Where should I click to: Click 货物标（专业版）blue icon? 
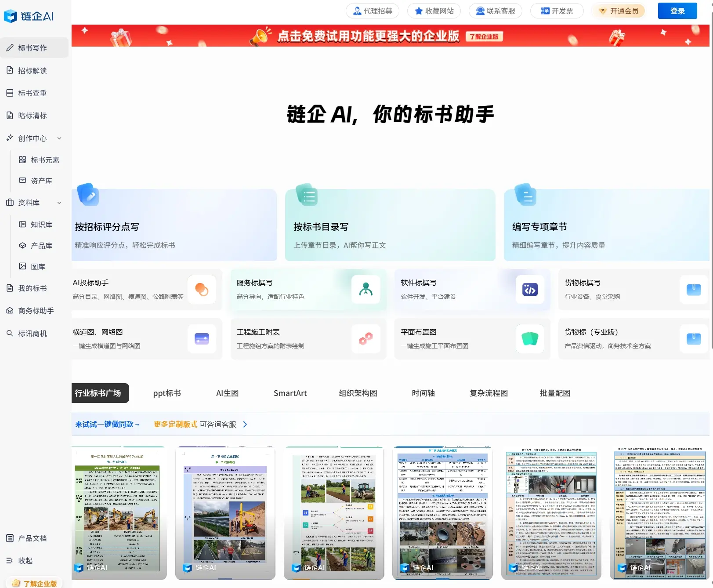[x=694, y=339]
